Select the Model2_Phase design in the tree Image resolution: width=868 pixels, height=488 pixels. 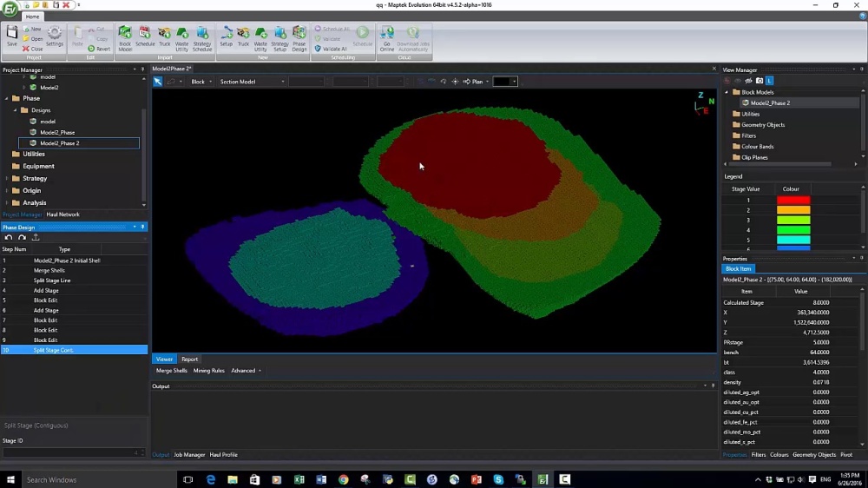[x=57, y=132]
